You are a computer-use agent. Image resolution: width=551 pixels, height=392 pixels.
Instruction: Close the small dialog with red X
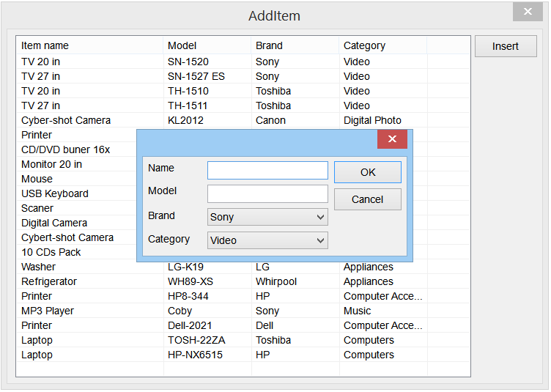pyautogui.click(x=392, y=138)
